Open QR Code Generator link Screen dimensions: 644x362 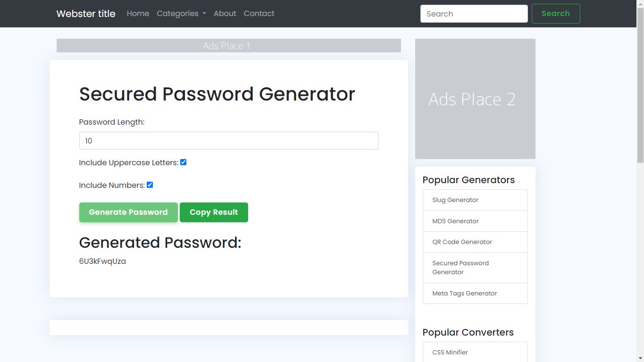(475, 242)
